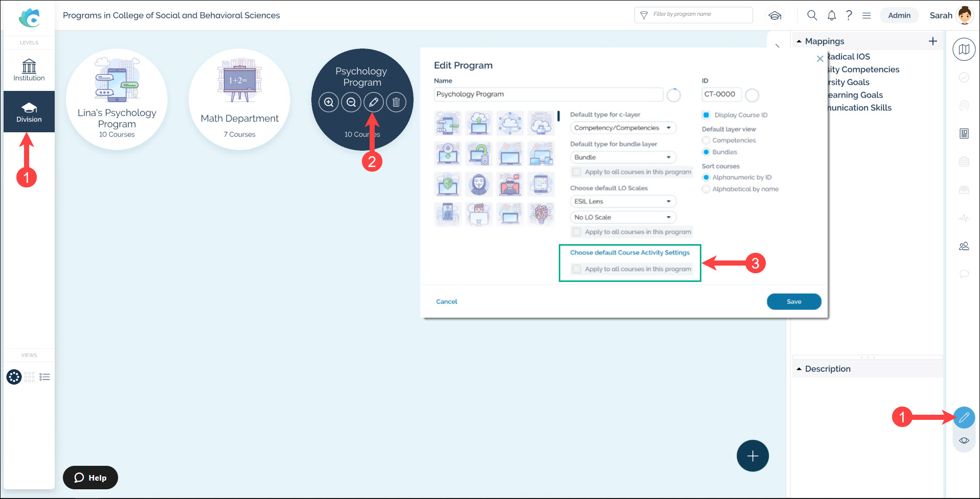Click the zoom-in icon on Psychology Program
The width and height of the screenshot is (980, 499).
329,102
